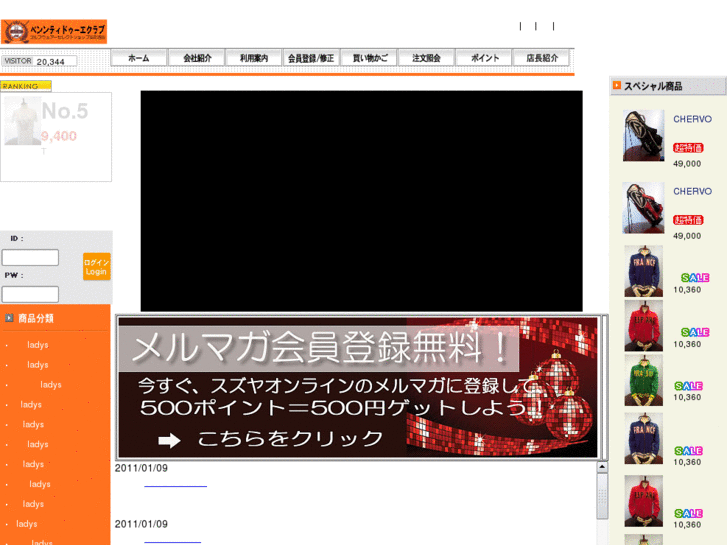The height and width of the screenshot is (545, 727).
Task: Click the news scrollbar up arrow
Action: click(602, 467)
